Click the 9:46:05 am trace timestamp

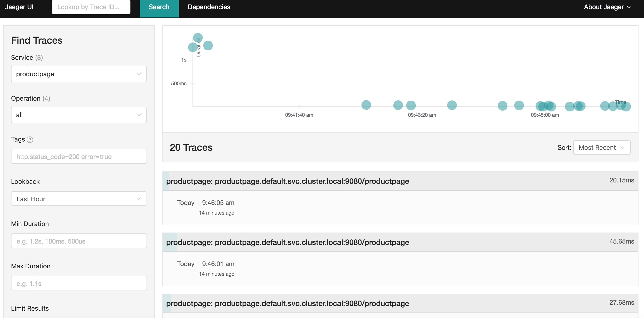(218, 203)
